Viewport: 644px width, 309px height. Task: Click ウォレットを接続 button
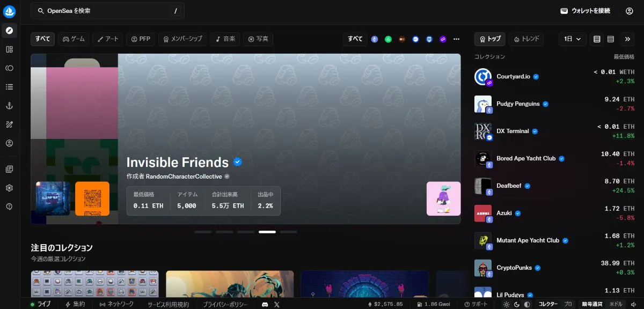586,11
